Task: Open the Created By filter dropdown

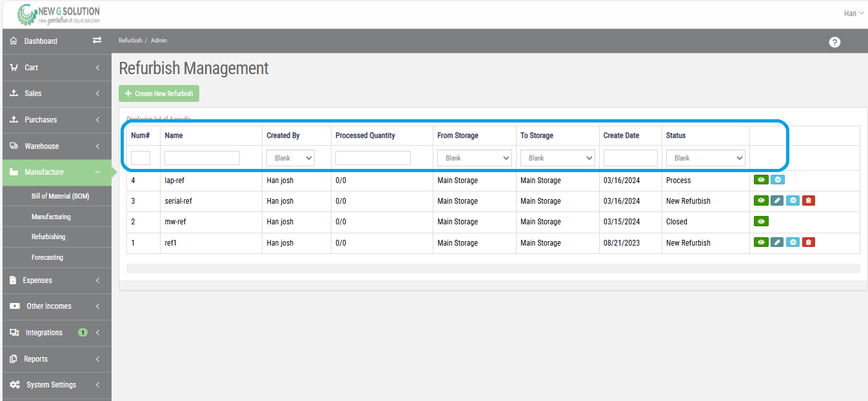Action: tap(290, 158)
